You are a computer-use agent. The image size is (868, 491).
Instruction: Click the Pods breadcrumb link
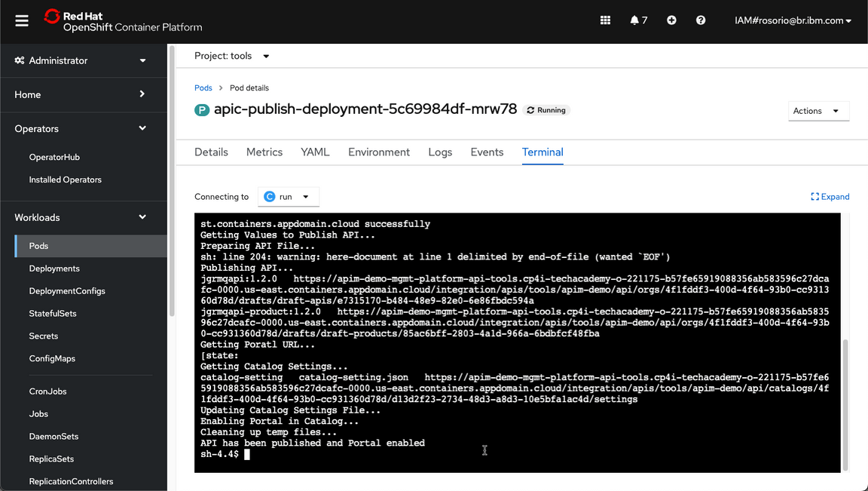[x=203, y=88]
